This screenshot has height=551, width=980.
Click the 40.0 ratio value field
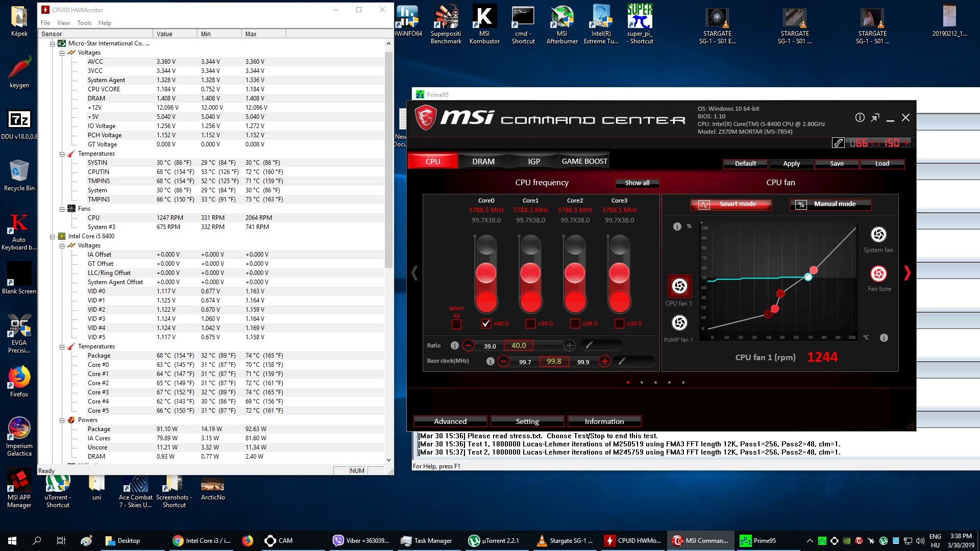coord(519,345)
